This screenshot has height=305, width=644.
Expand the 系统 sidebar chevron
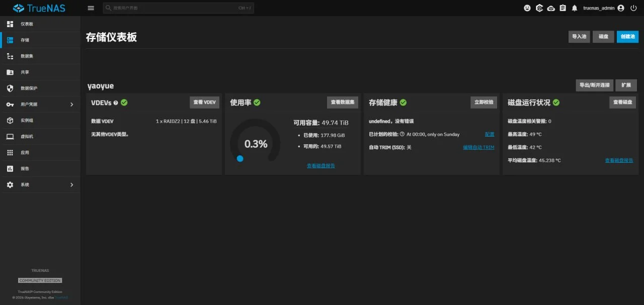pyautogui.click(x=71, y=185)
